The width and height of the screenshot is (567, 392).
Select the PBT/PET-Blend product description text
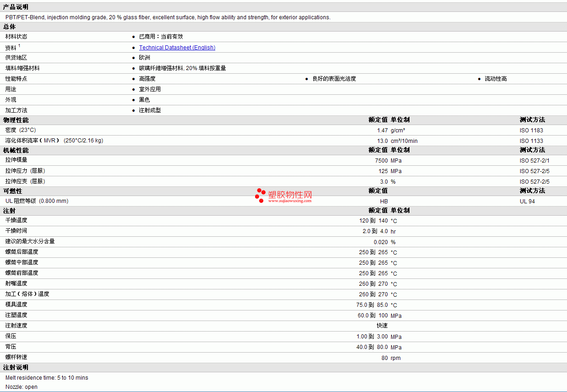click(x=168, y=17)
